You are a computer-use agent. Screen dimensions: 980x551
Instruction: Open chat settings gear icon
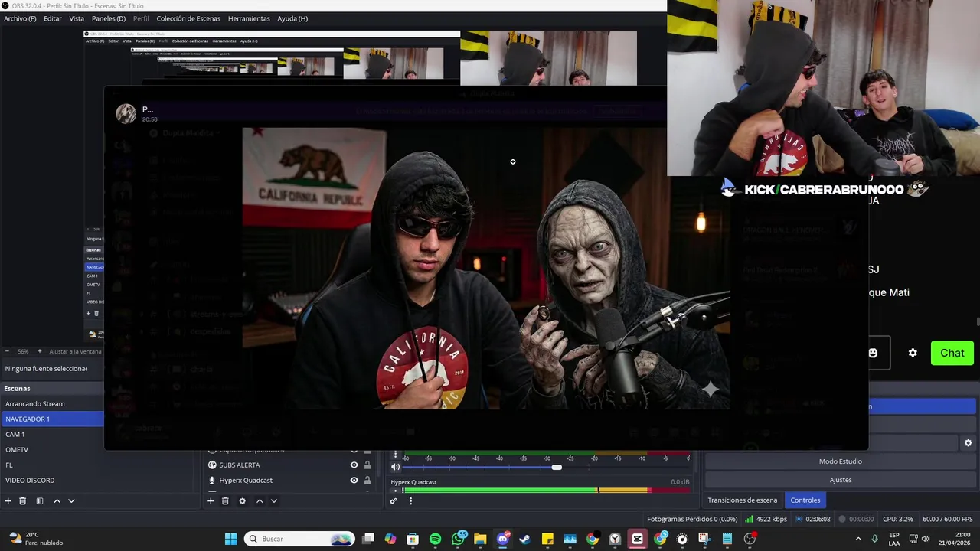coord(913,353)
